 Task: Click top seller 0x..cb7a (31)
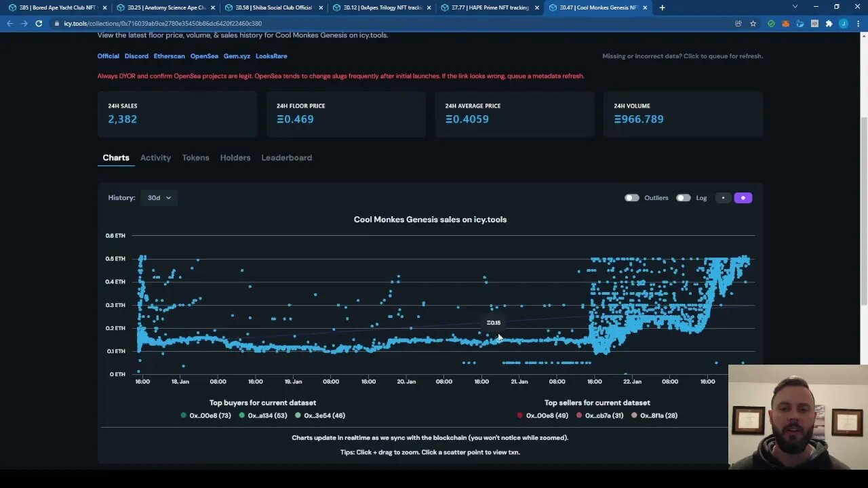pos(599,415)
